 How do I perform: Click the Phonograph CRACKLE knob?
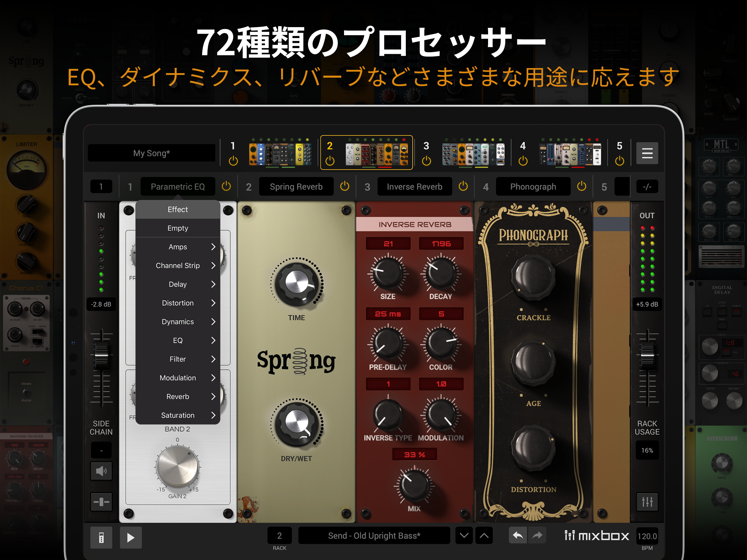click(533, 277)
